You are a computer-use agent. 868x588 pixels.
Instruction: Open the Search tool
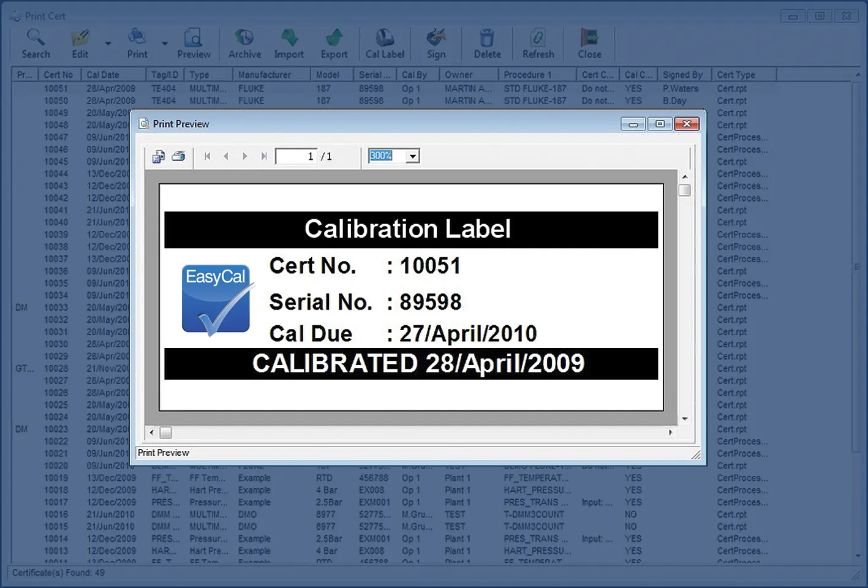tap(36, 43)
